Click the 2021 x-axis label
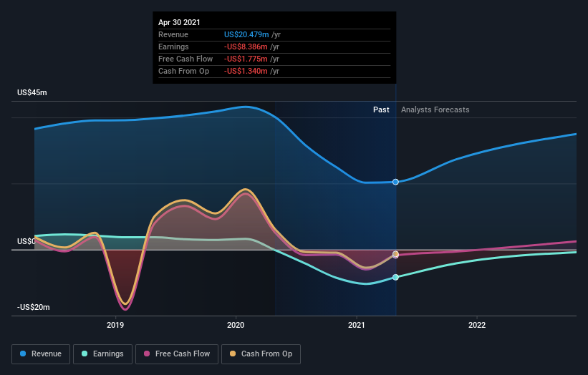Screen dimensions: 588x375 click(x=356, y=325)
